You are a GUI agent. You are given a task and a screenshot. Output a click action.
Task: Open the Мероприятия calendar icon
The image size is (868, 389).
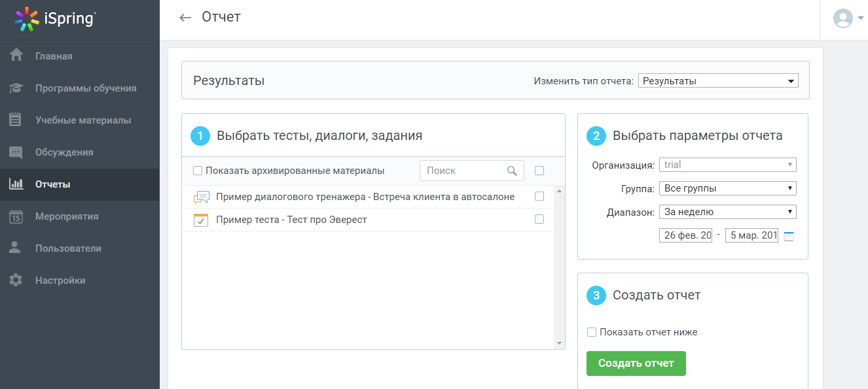(x=16, y=216)
